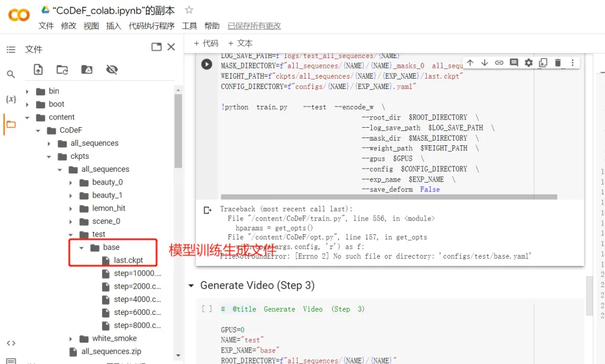This screenshot has width=605, height=364.
Task: Select the Files folder sidebar icon
Action: pyautogui.click(x=11, y=124)
